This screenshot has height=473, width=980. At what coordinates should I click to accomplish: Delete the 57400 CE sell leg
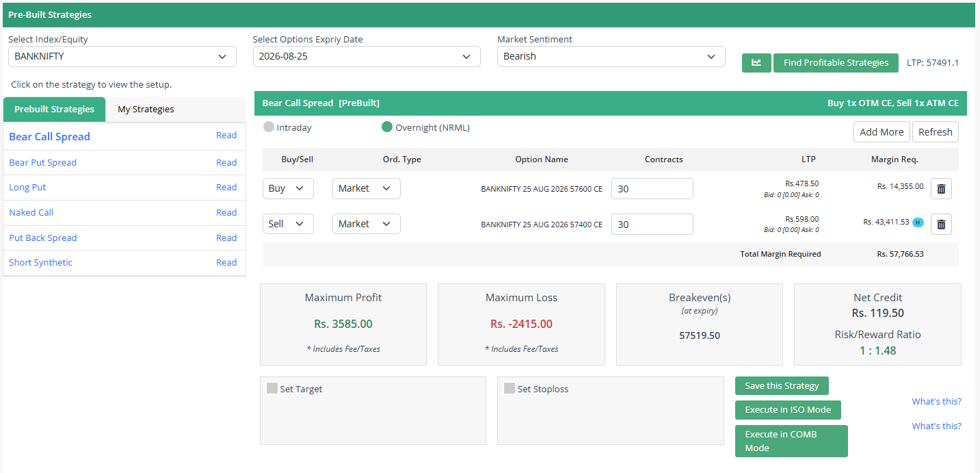coord(941,224)
